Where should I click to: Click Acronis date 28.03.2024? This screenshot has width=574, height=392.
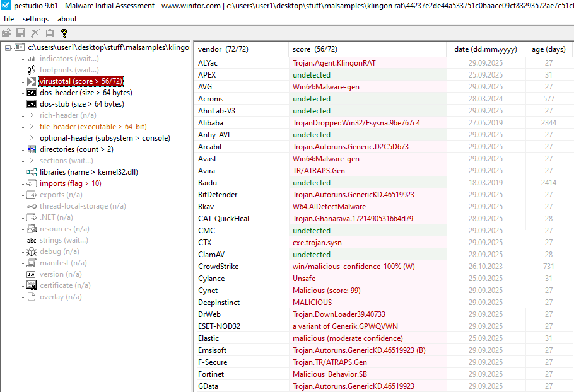click(486, 99)
